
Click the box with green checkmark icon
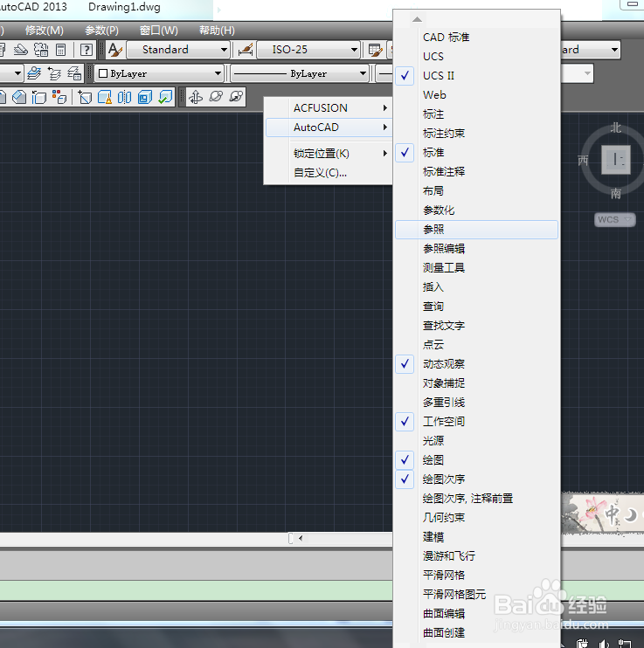coord(165,97)
